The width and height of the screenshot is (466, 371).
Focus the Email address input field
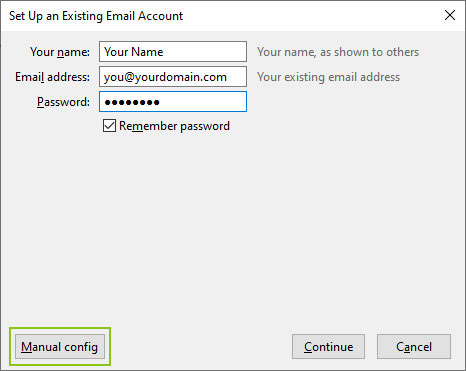(173, 77)
